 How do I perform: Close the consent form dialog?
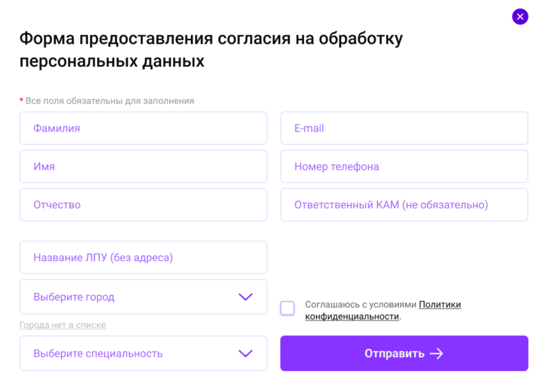point(520,17)
